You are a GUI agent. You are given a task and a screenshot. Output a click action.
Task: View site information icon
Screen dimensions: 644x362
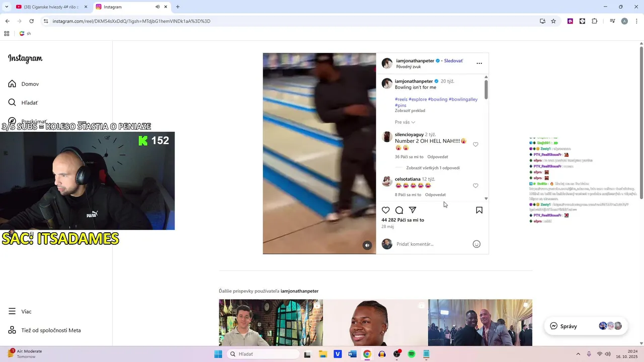coord(46,21)
